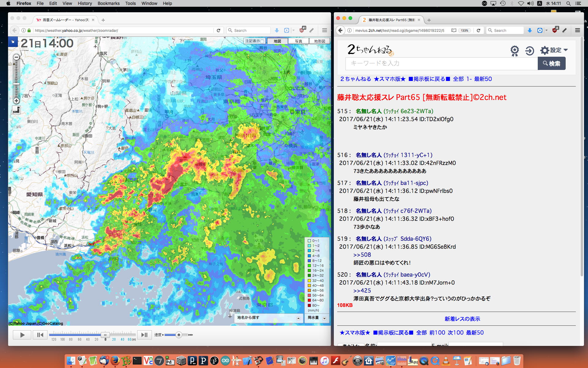Switch map to 地形図 view

[319, 41]
